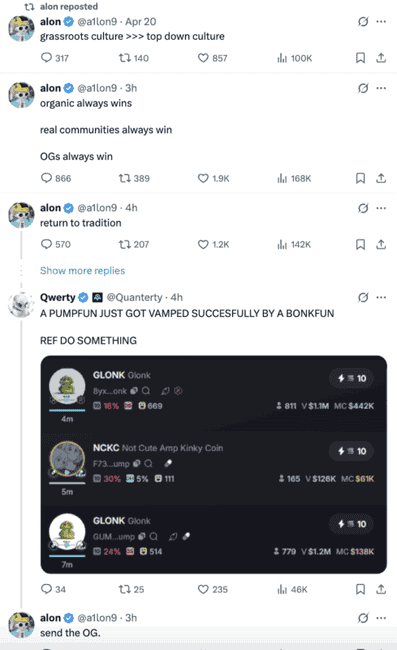Open Grok icon on "send the OG." tweet
Screen dimensions: 397x650
[x=363, y=618]
